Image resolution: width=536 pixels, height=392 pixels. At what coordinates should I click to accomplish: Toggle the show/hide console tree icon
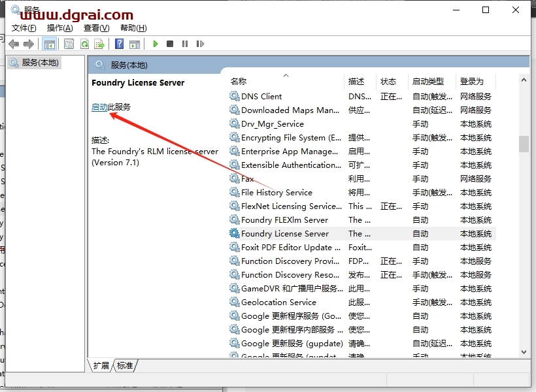click(x=49, y=44)
